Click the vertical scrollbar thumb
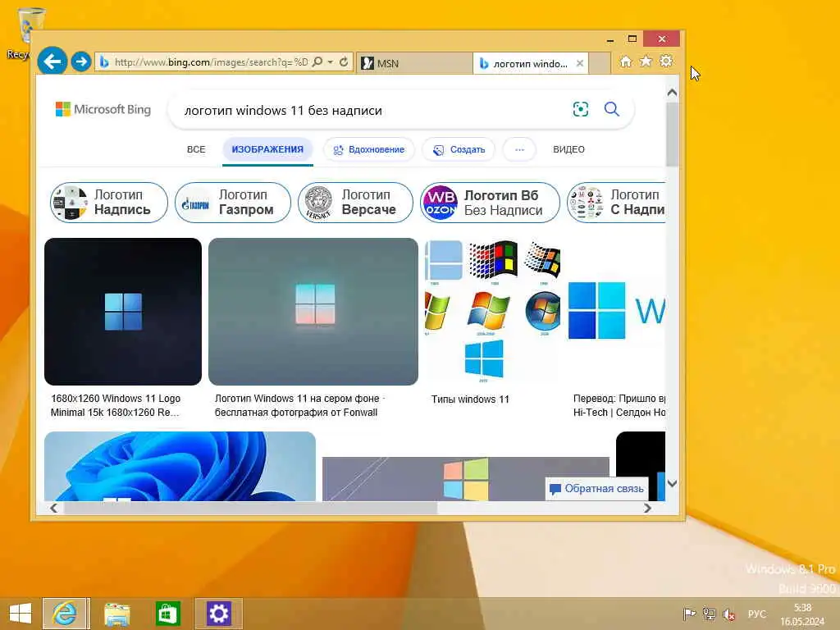 coord(673,134)
